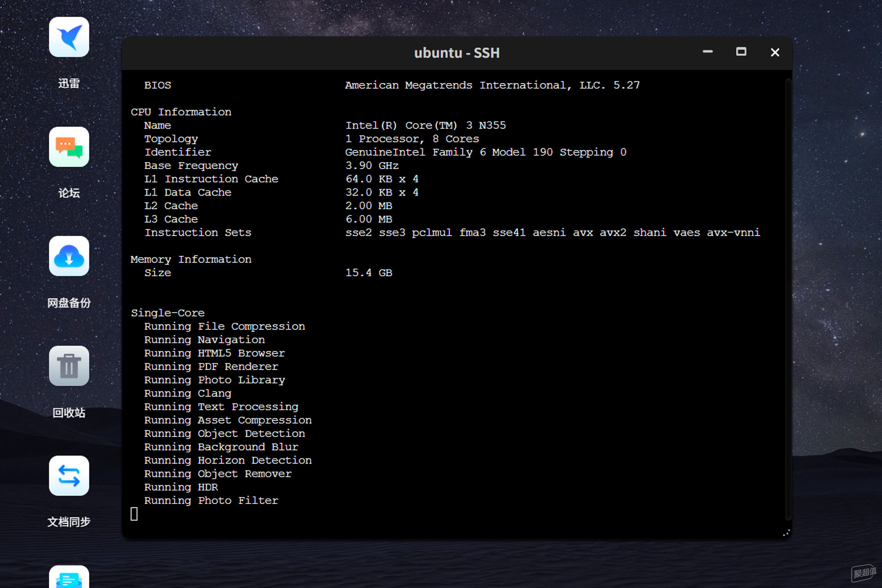Open the 论坛 forum desktop icon

click(x=69, y=147)
